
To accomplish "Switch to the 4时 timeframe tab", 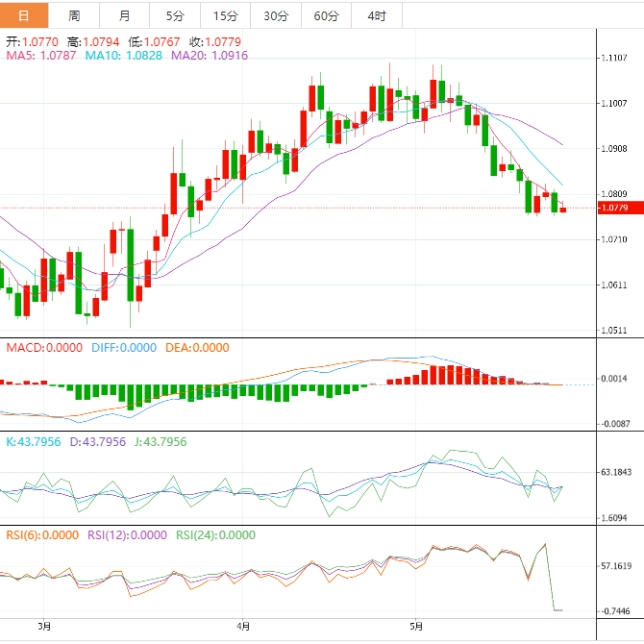I will 376,15.
